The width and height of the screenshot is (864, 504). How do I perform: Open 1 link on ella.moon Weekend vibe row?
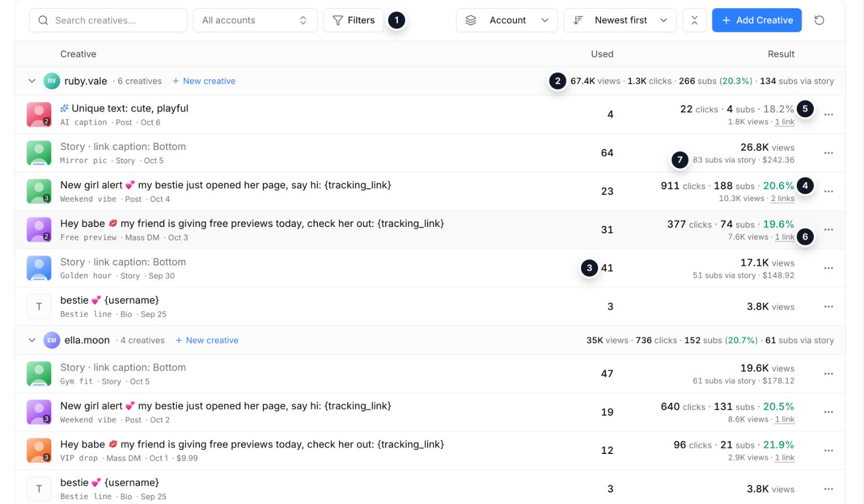coord(785,420)
